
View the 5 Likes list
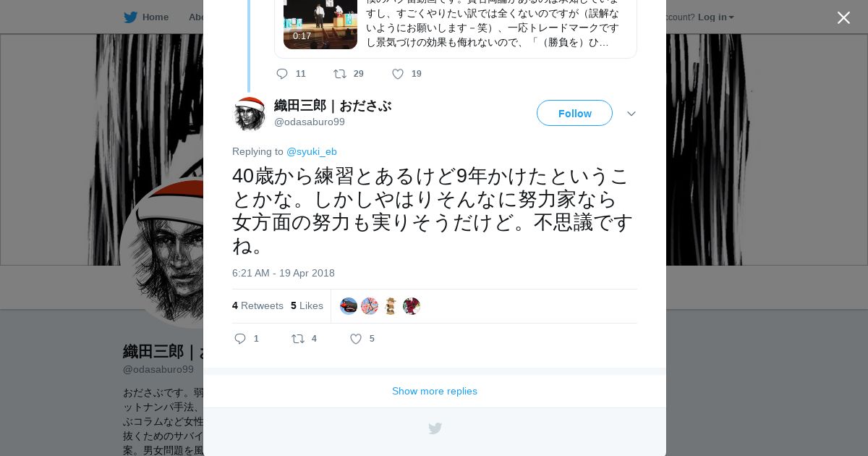click(307, 305)
